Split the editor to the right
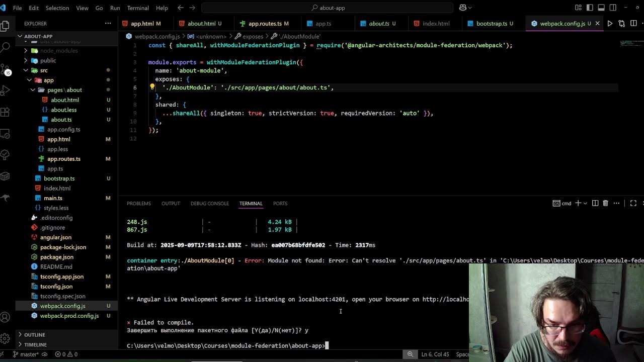 [633, 24]
